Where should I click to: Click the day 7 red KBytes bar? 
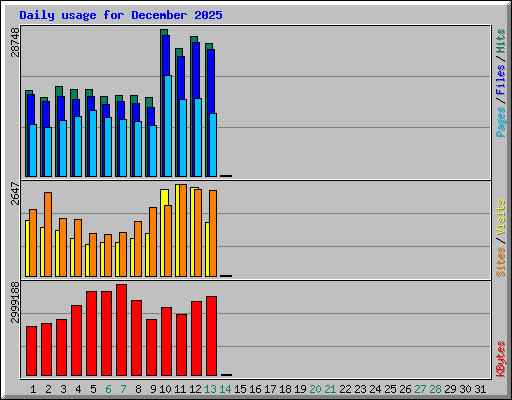[121, 330]
